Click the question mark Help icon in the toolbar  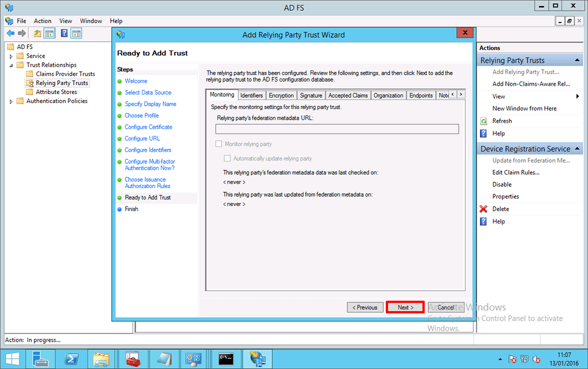(64, 33)
